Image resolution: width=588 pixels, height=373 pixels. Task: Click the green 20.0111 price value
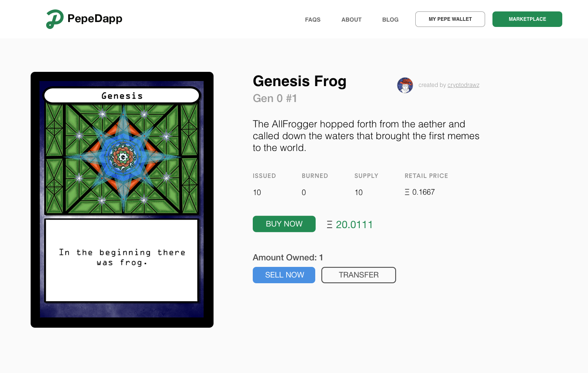tap(354, 225)
